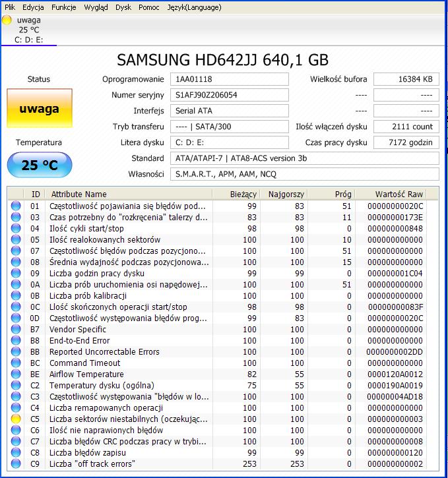Sort by the Bieżący column header
The width and height of the screenshot is (448, 478).
pos(236,194)
